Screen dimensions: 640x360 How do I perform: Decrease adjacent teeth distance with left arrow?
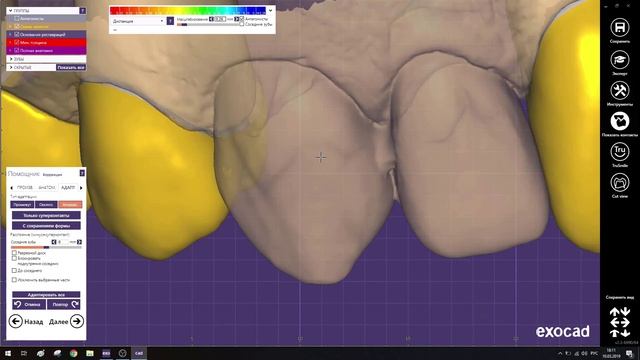click(x=54, y=242)
